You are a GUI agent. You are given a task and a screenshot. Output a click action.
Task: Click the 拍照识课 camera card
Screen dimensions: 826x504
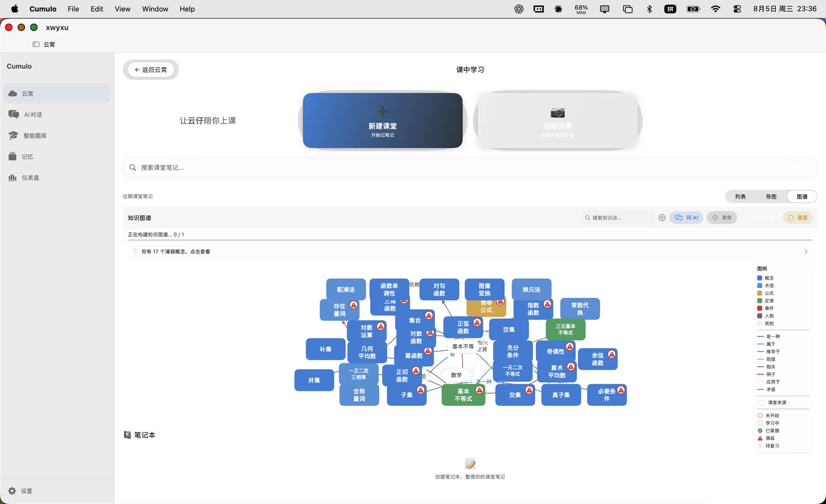(558, 120)
